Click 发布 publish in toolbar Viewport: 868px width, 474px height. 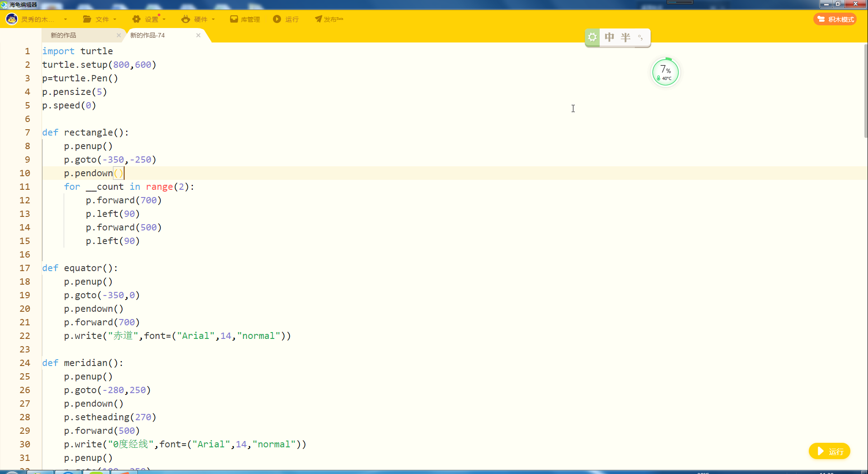tap(333, 19)
